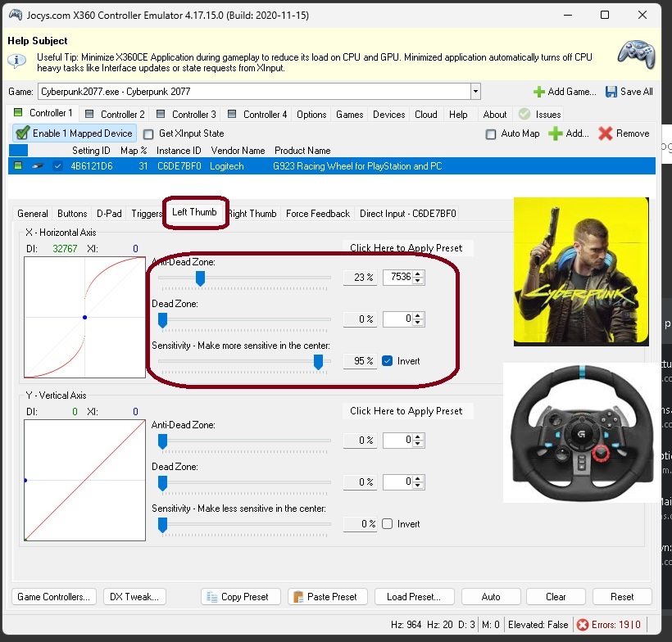
Task: Select the Right Thumb tab
Action: point(253,214)
